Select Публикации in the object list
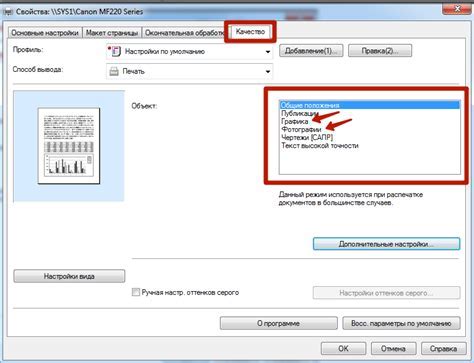 point(370,113)
